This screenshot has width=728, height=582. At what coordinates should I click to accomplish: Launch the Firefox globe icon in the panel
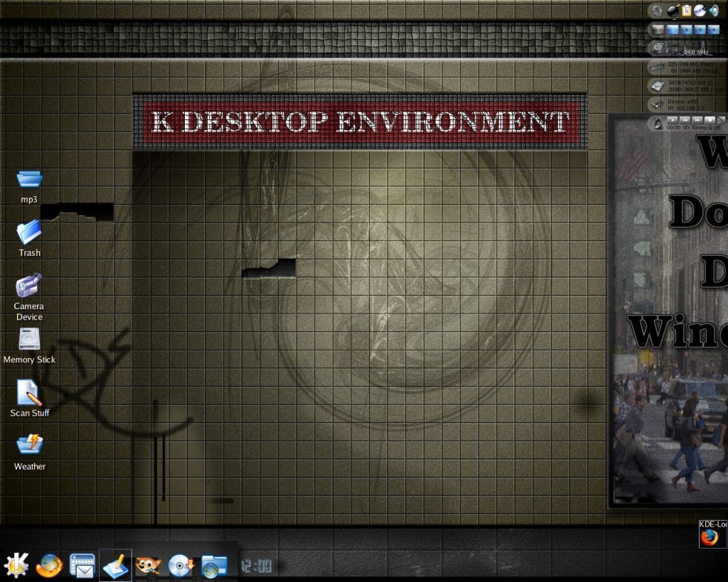(49, 566)
